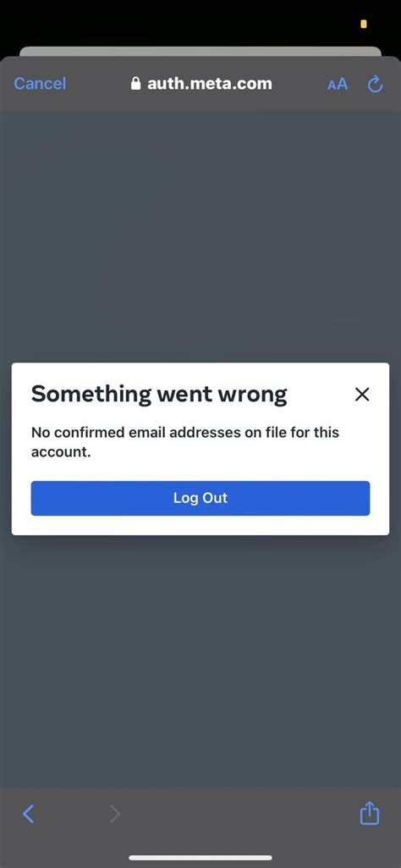Tap the background card edge above the sheet
This screenshot has height=868, width=401.
pos(200,52)
